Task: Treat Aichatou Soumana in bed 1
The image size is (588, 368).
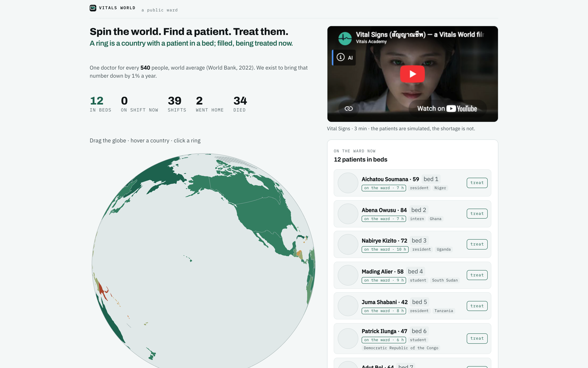Action: pyautogui.click(x=477, y=183)
